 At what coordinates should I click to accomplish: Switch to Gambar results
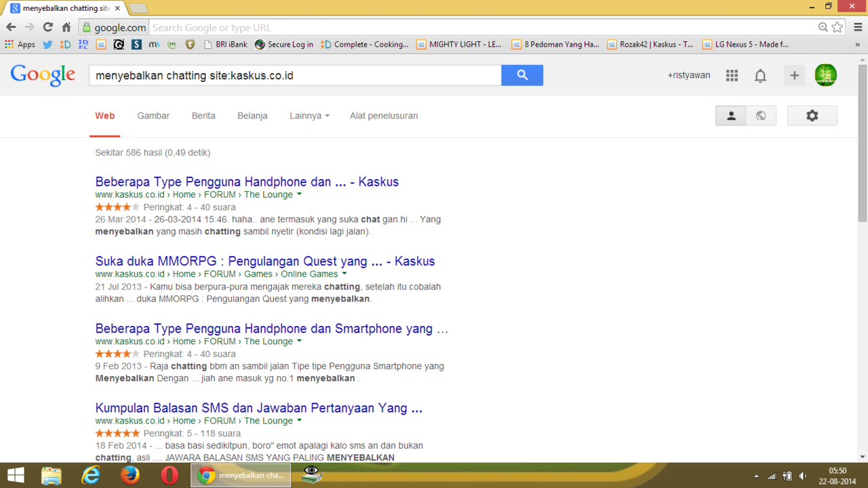point(153,116)
